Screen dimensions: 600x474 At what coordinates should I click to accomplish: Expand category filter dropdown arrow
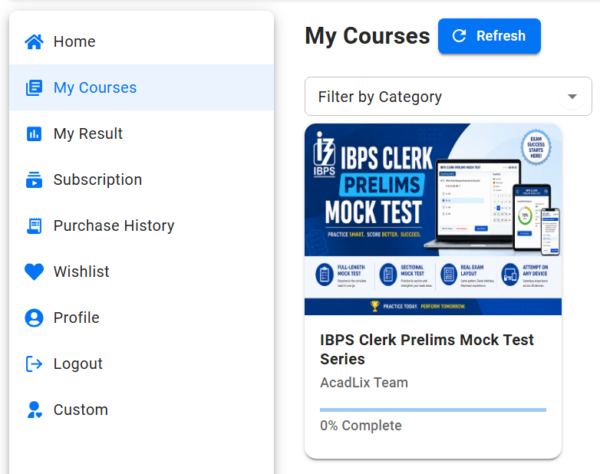click(572, 96)
